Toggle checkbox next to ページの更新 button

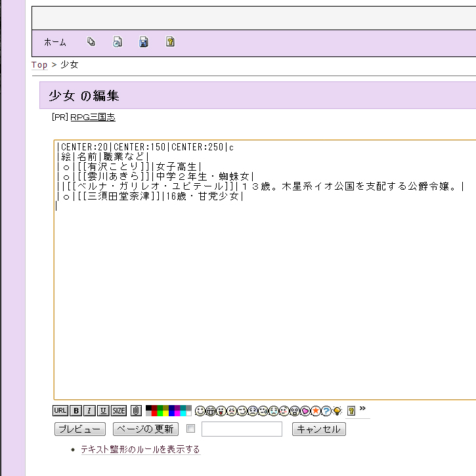coord(191,429)
